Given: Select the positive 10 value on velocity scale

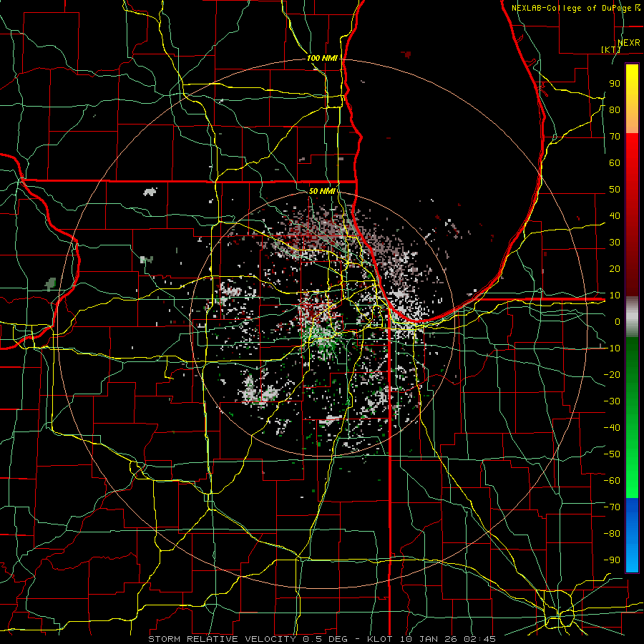Looking at the screenshot, I should 615,296.
